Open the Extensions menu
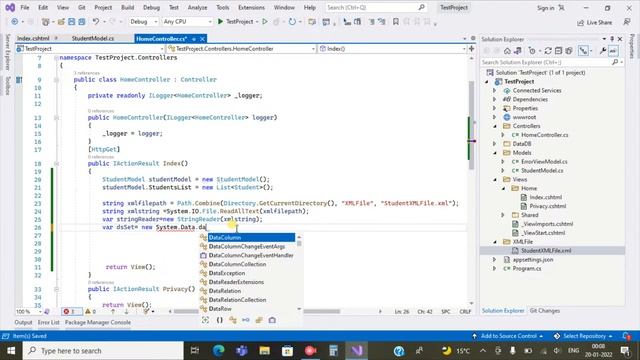This screenshot has width=640, height=360. tap(251, 8)
